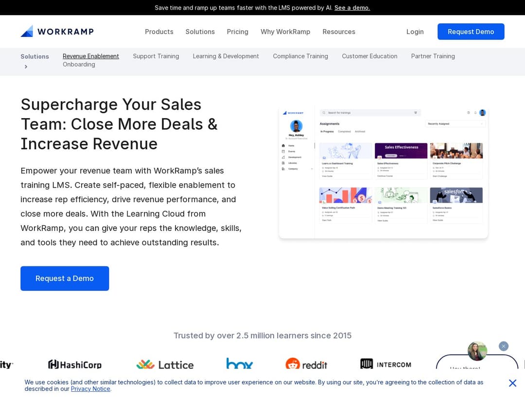This screenshot has width=525, height=420.
Task: Expand the Solutions chevron arrow
Action: point(26,67)
